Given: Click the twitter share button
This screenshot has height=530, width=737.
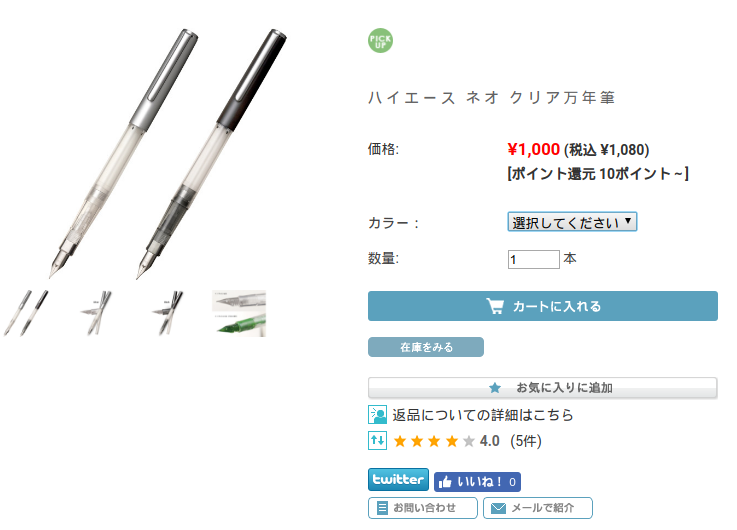Looking at the screenshot, I should click(398, 480).
